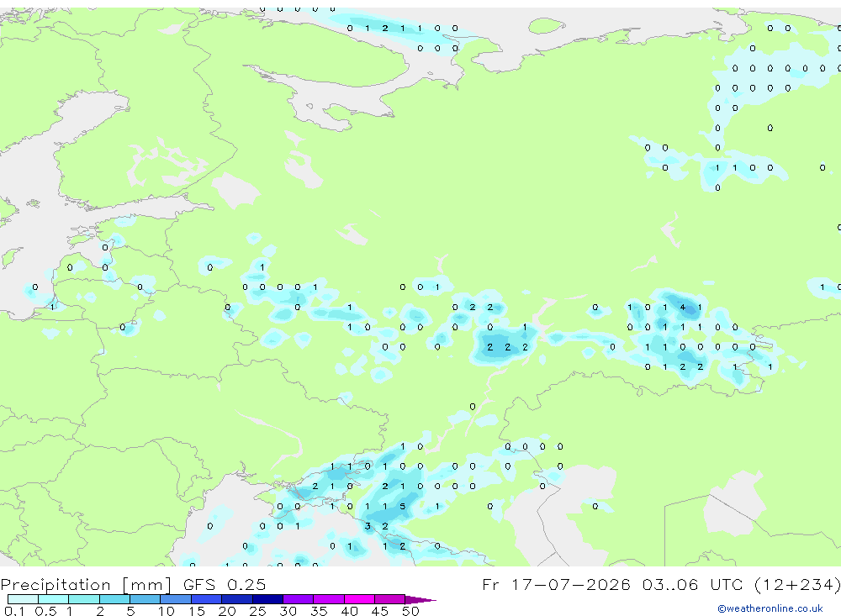Viewport: 841px width, 616px height.
Task: Click the '0.1' legend scale label
Action: (14, 611)
